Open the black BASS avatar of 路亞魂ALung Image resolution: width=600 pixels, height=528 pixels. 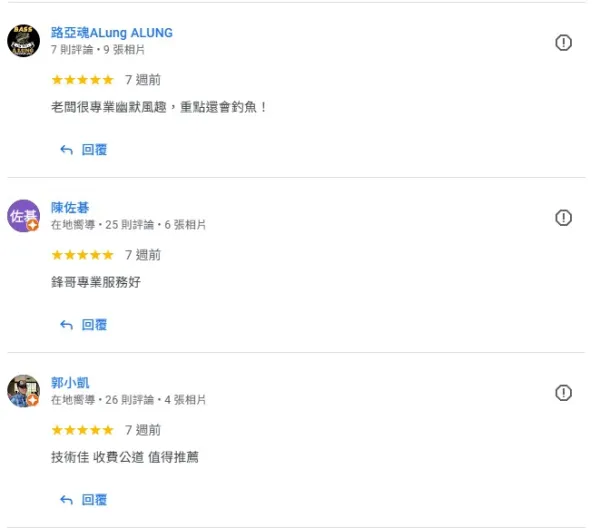23,41
